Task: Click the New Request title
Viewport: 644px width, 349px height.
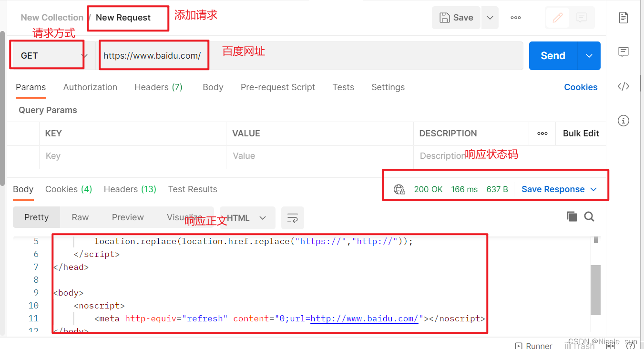Action: pyautogui.click(x=123, y=18)
